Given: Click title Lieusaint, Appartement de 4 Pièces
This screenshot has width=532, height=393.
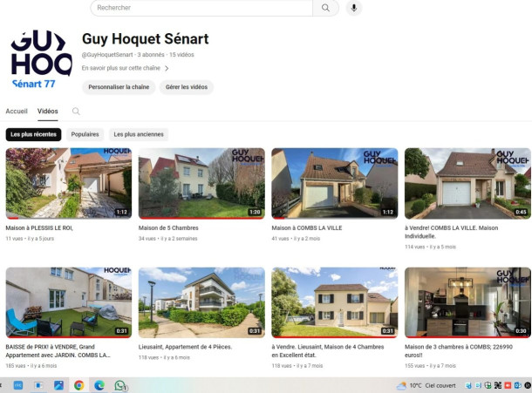Looking at the screenshot, I should pyautogui.click(x=185, y=347).
